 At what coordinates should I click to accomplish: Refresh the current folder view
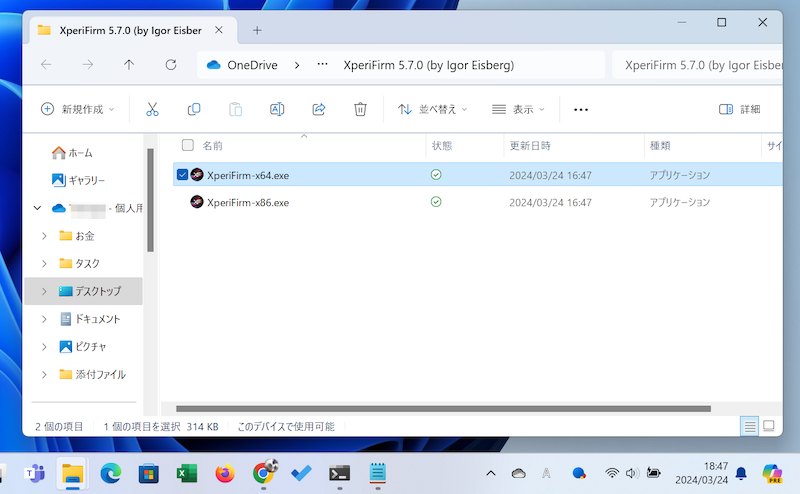(x=171, y=65)
